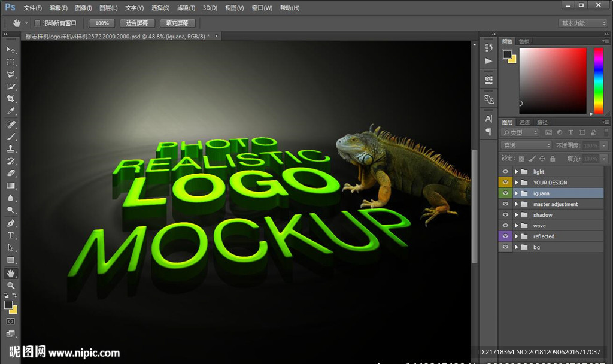Enable the scroll all windows checkbox
This screenshot has height=364, width=613.
click(37, 23)
